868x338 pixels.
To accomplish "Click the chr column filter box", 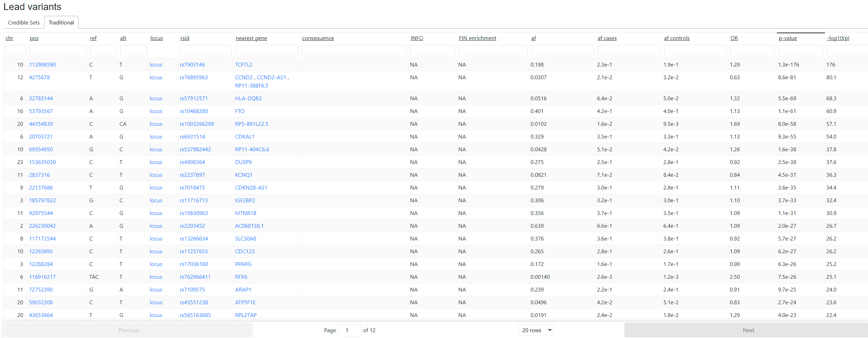I will [16, 51].
